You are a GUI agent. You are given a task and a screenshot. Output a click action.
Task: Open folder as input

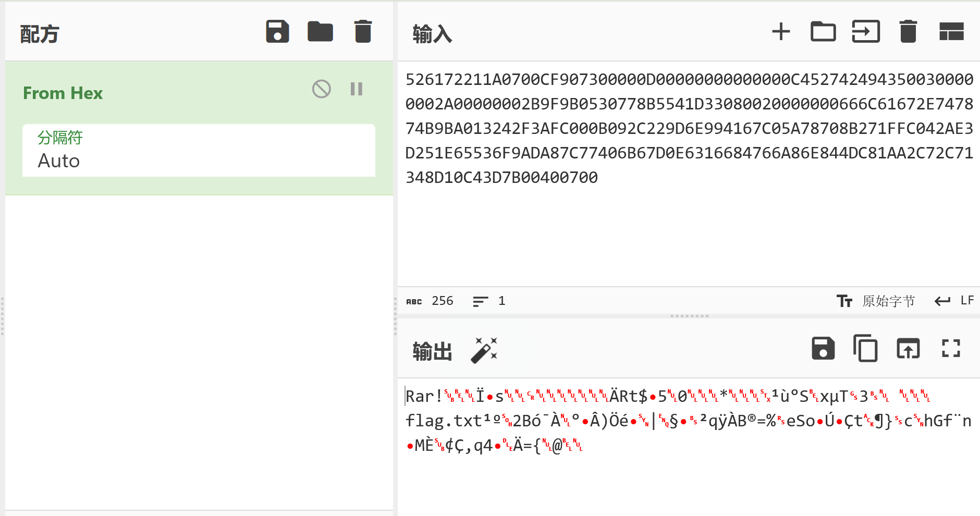coord(823,32)
